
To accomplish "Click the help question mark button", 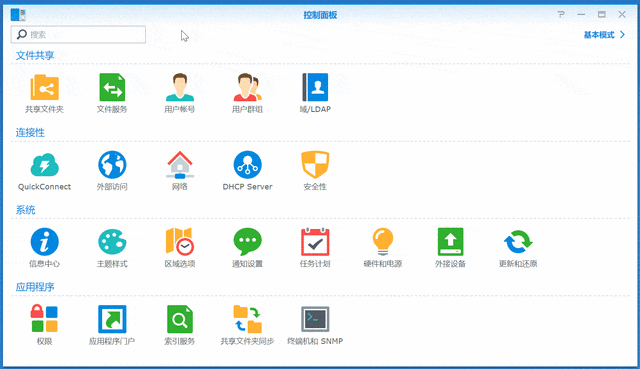I will pos(561,15).
